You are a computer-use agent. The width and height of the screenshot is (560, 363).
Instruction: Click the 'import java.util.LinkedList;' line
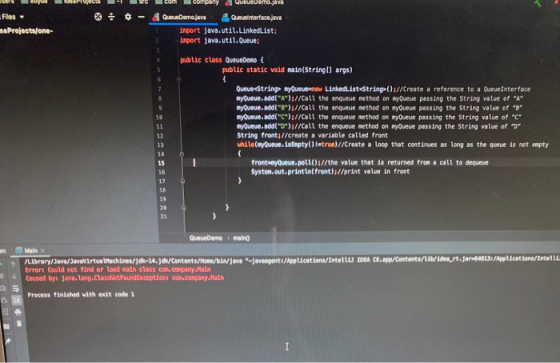point(228,31)
